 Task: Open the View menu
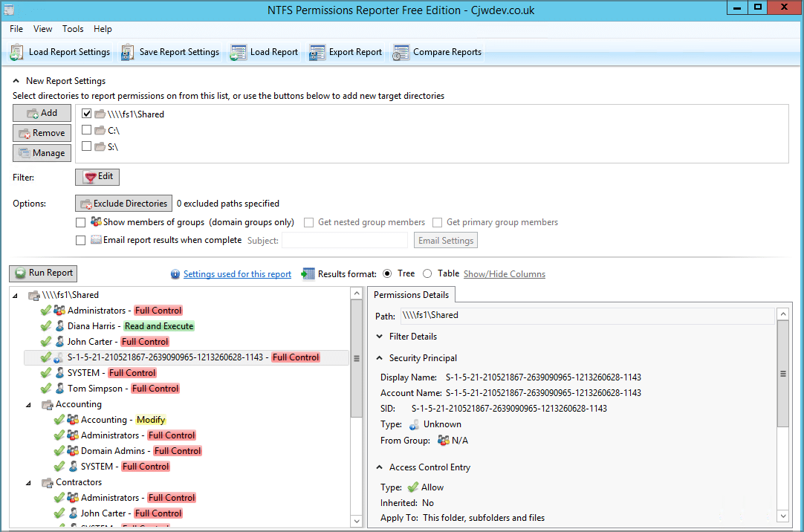point(42,29)
